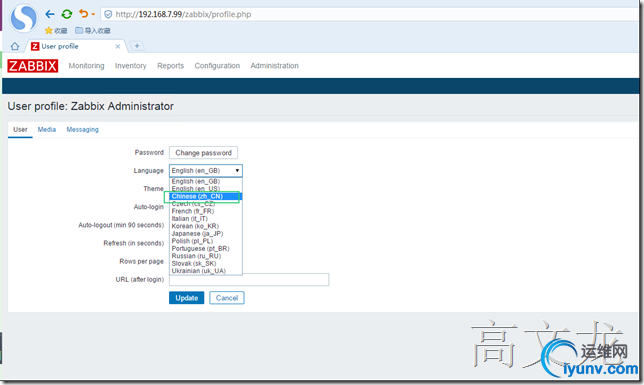
Task: Open import favorites folder
Action: coord(93,31)
